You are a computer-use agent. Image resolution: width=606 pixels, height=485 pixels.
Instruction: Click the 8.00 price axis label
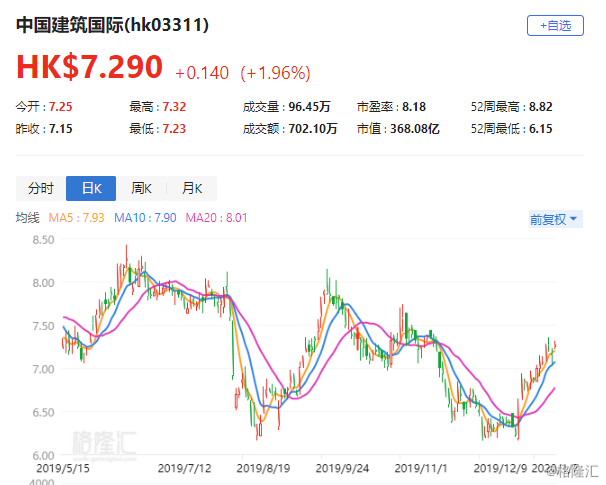(x=43, y=283)
